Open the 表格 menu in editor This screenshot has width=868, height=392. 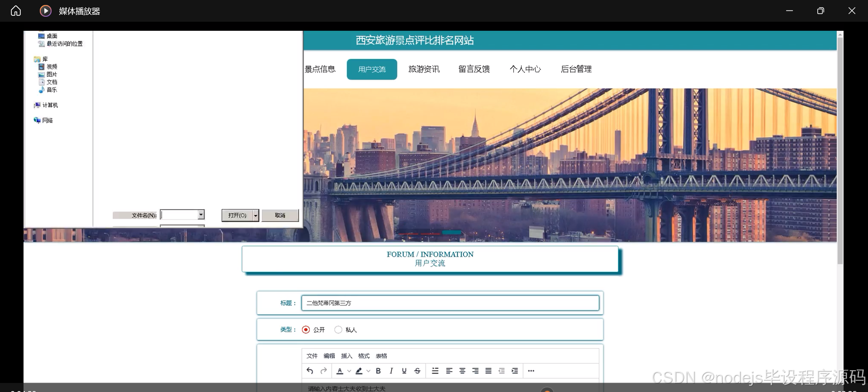pos(381,356)
